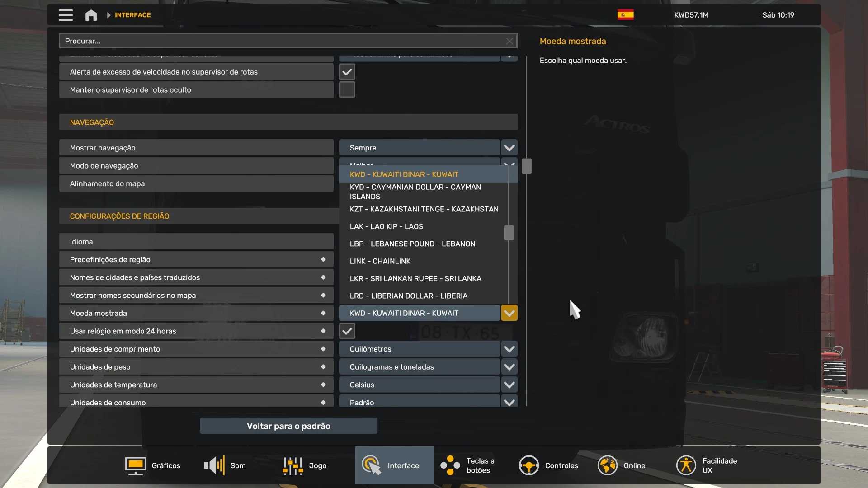The image size is (868, 488).
Task: Open Som settings speaker icon
Action: click(x=214, y=465)
